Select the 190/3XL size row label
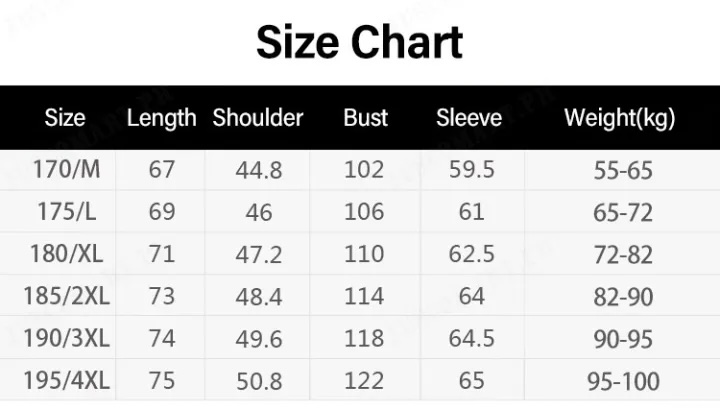The width and height of the screenshot is (720, 410). click(67, 338)
